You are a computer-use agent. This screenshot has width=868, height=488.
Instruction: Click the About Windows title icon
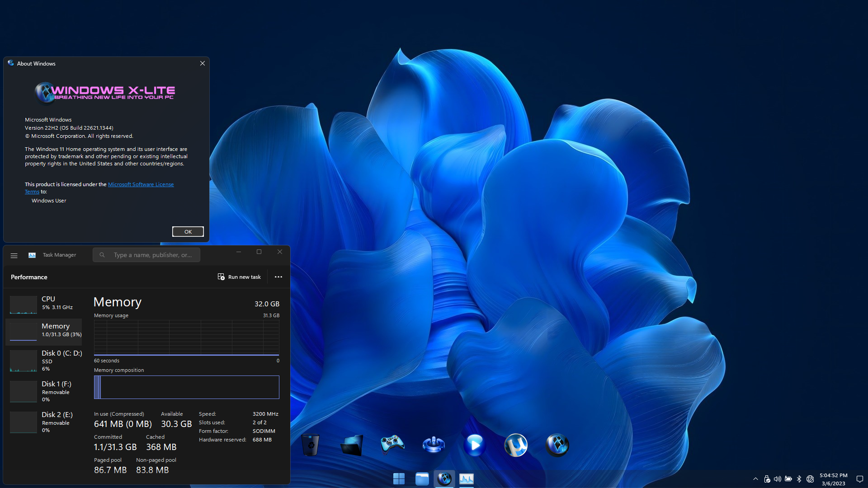(11, 63)
